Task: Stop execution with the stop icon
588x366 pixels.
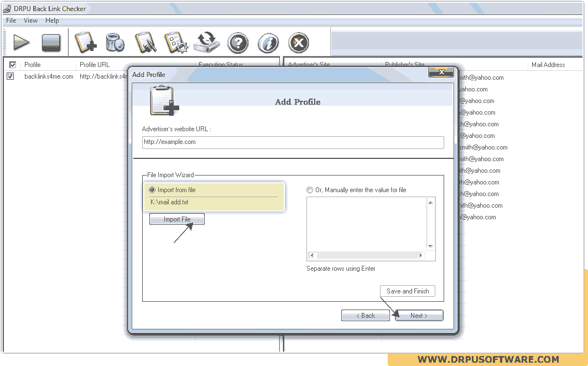Action: (x=51, y=43)
